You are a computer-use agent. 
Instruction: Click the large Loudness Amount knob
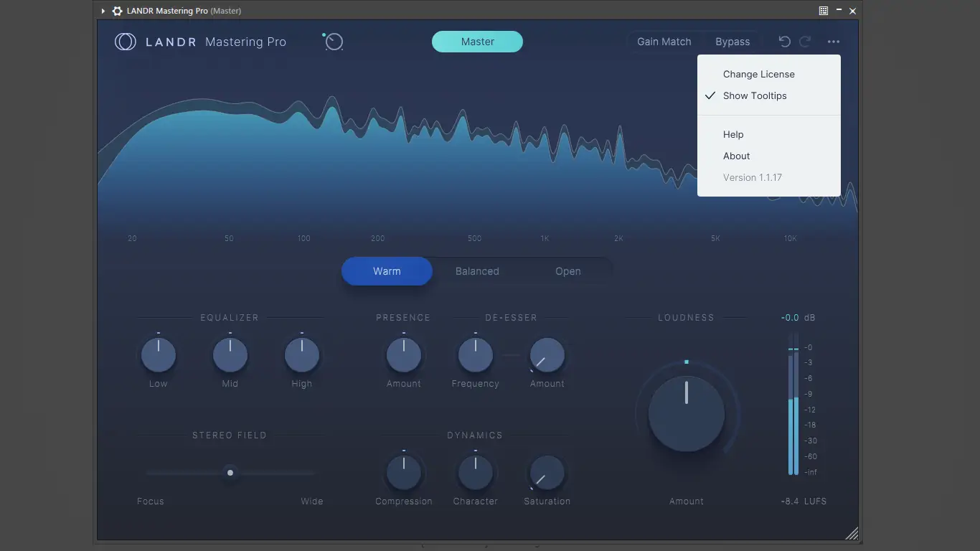687,414
